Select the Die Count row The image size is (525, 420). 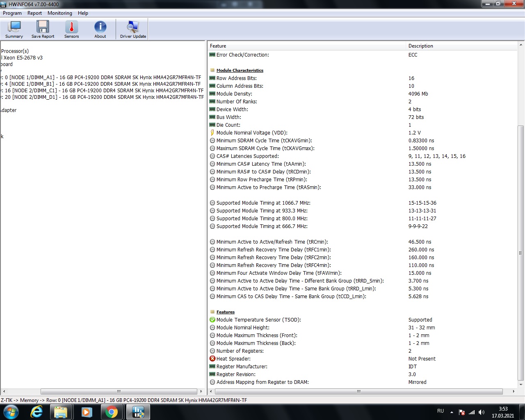click(x=363, y=125)
